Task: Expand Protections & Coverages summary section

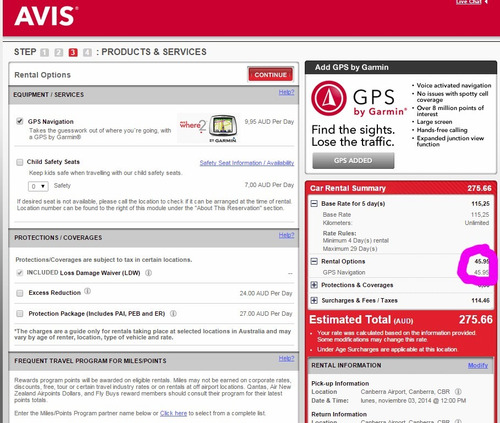Action: click(x=314, y=285)
